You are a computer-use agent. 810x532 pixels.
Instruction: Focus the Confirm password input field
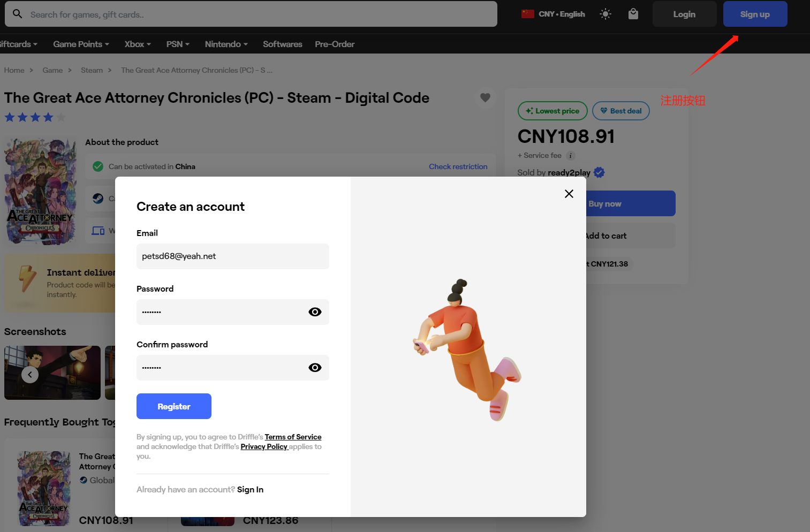pyautogui.click(x=233, y=368)
